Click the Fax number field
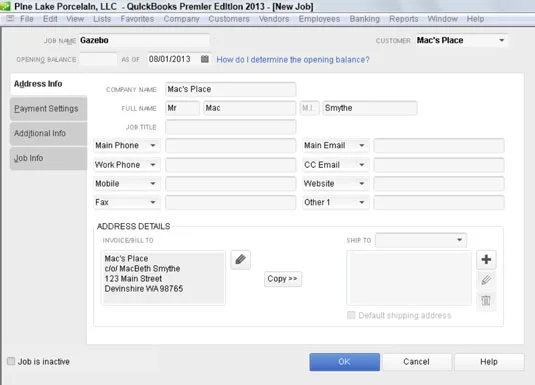The width and height of the screenshot is (535, 385). click(230, 202)
